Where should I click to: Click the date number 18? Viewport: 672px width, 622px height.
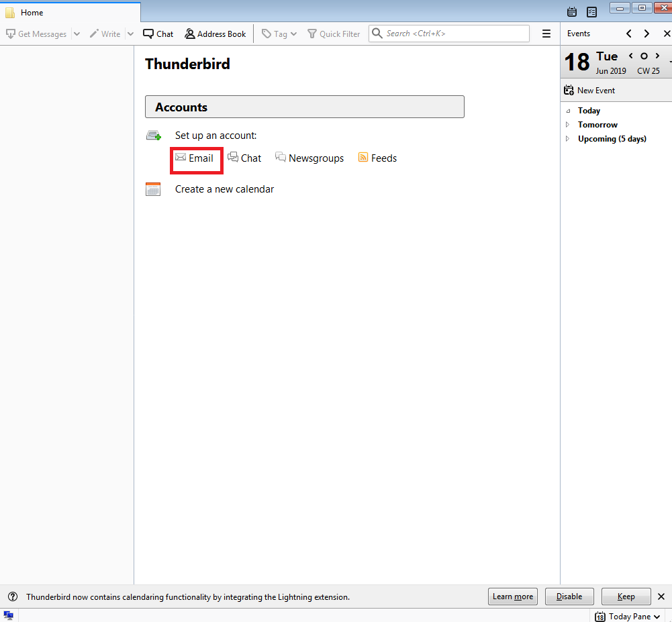click(577, 62)
